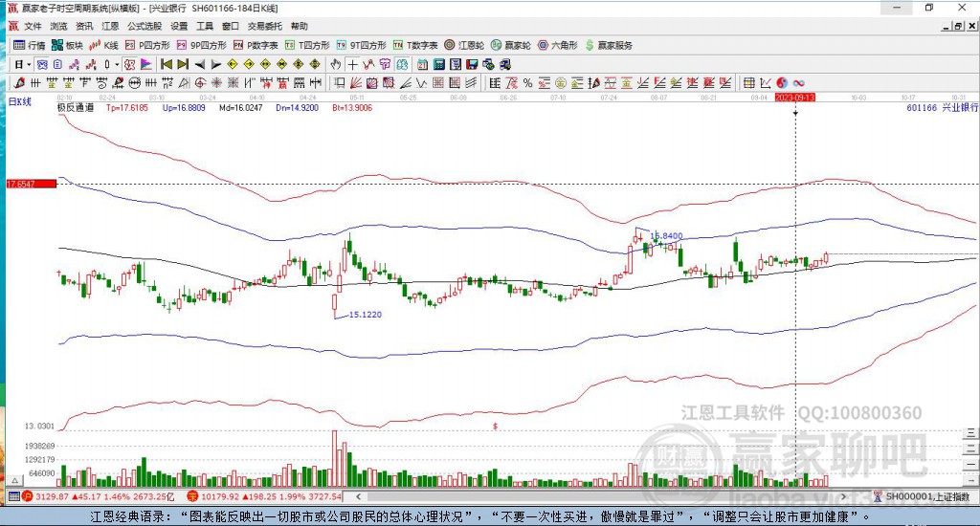The height and width of the screenshot is (526, 980).
Task: Click the 15.1220 low price label
Action: 365,315
